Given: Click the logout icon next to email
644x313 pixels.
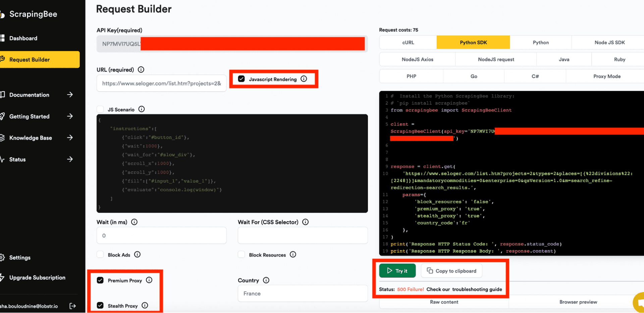Looking at the screenshot, I should click(72, 306).
